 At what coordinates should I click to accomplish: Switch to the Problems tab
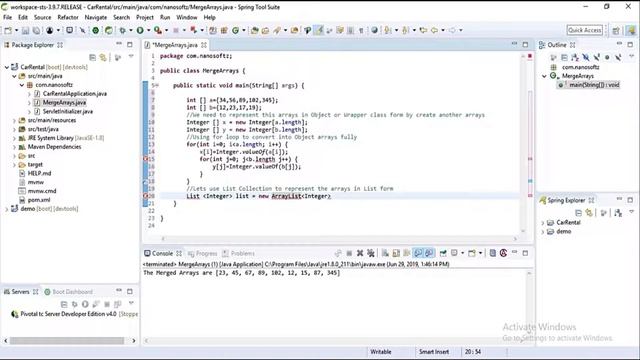238,253
